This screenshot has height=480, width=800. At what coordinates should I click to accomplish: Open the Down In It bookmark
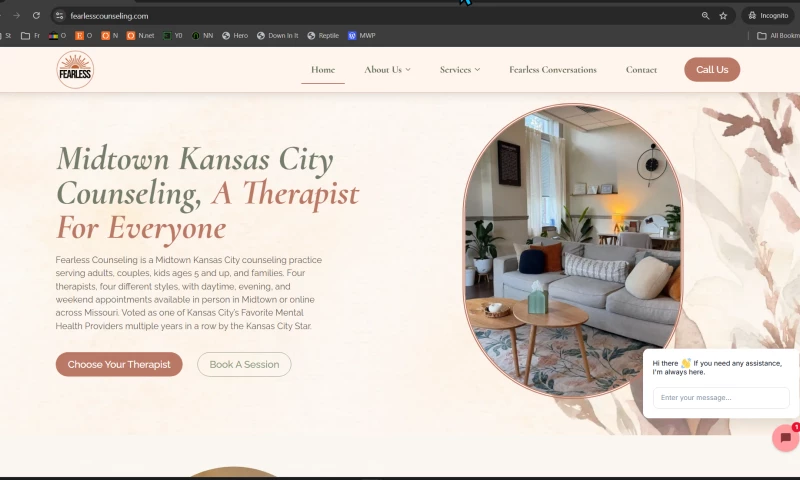click(x=278, y=36)
